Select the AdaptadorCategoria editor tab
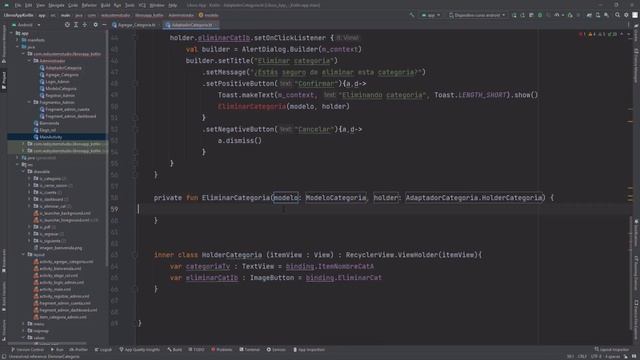This screenshot has width=640, height=360. click(191, 25)
